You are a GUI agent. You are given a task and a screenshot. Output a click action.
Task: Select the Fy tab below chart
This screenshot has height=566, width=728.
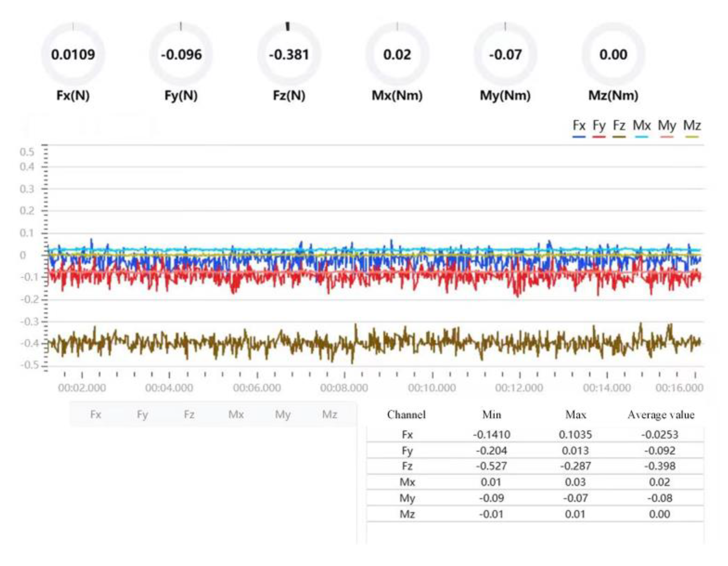click(142, 415)
